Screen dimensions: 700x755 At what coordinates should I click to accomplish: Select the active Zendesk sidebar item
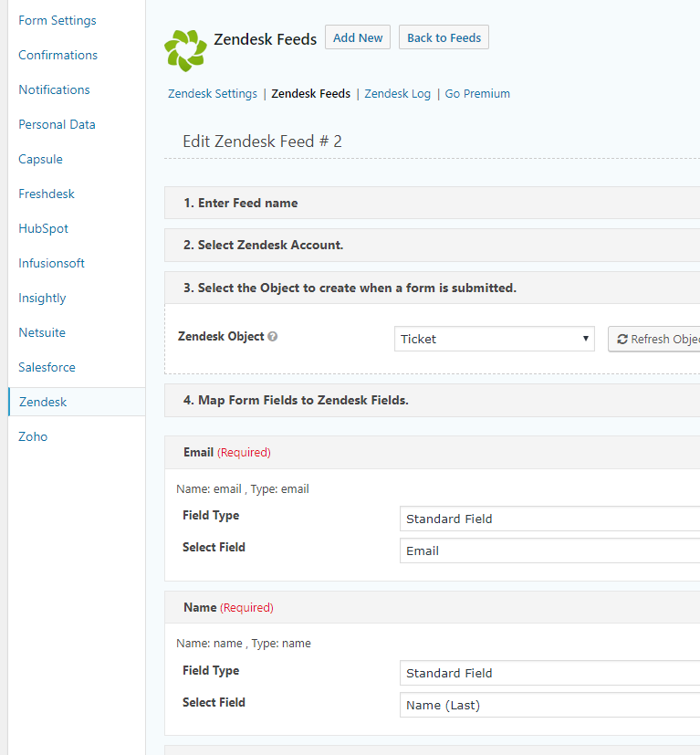pyautogui.click(x=77, y=402)
